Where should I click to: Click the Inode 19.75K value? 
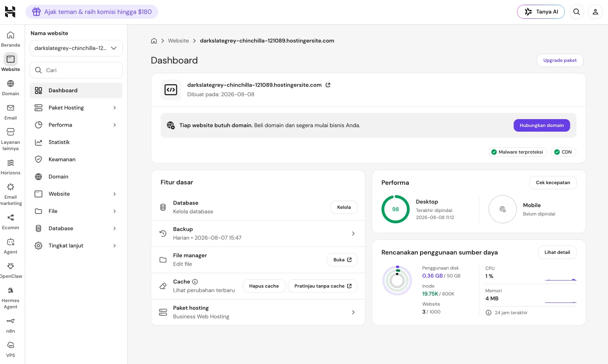pos(430,294)
